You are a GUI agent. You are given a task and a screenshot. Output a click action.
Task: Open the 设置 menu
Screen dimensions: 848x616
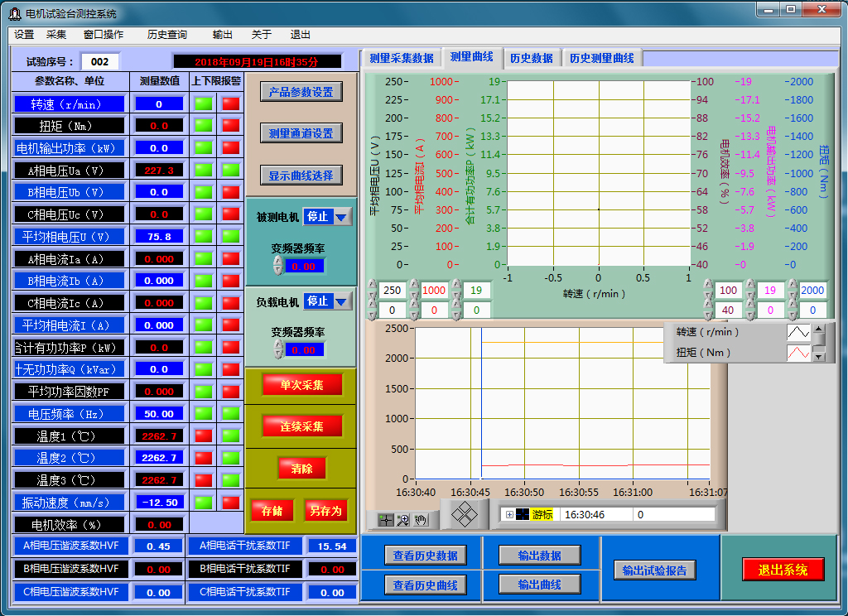point(24,35)
